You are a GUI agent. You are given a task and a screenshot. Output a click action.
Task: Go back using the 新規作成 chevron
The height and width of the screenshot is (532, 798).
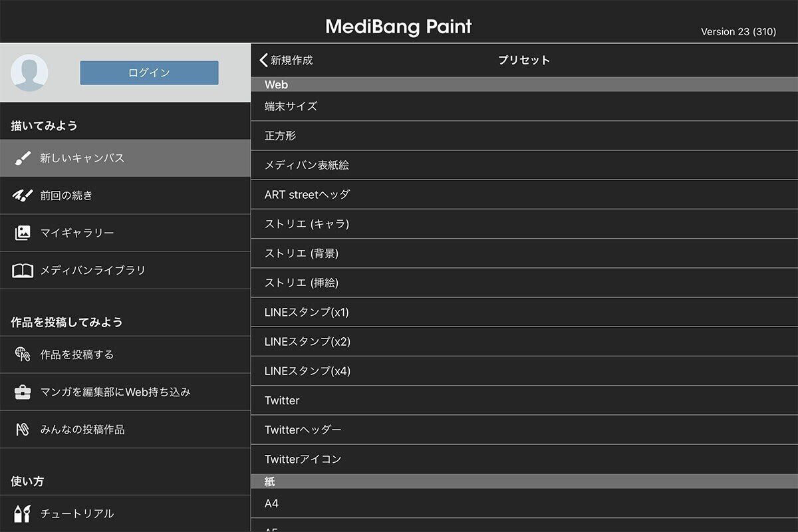(x=265, y=60)
